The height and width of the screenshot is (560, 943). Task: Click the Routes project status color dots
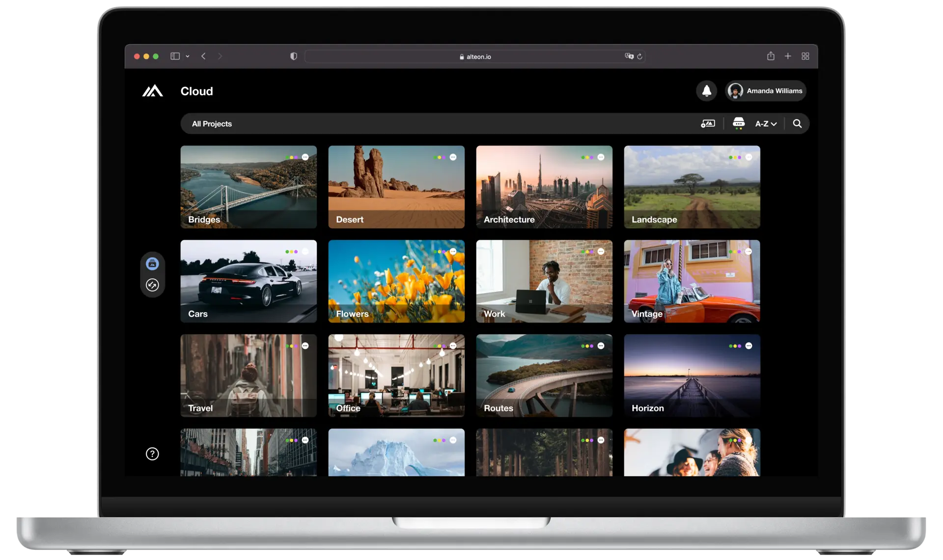click(587, 346)
